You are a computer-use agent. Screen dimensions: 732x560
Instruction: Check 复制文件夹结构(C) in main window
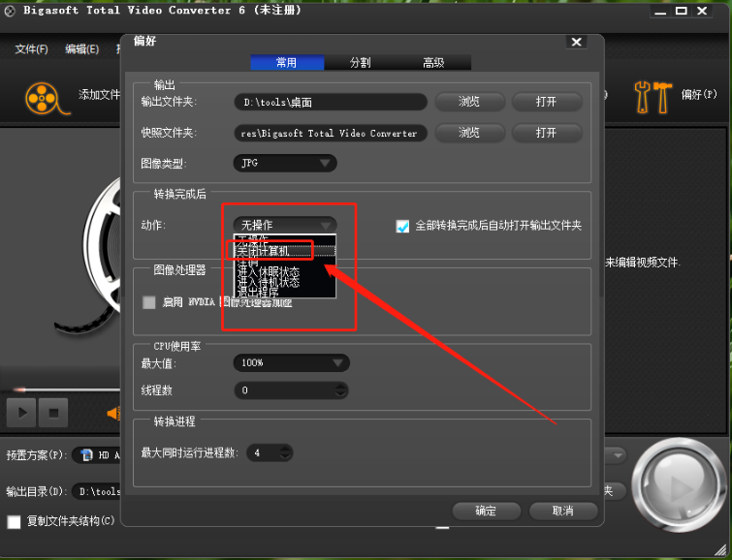(x=14, y=522)
